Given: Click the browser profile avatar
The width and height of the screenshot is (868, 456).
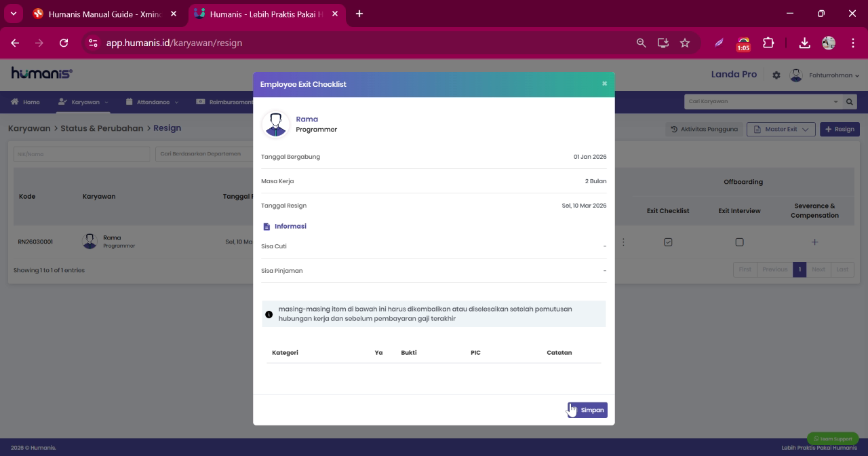Looking at the screenshot, I should coord(829,43).
